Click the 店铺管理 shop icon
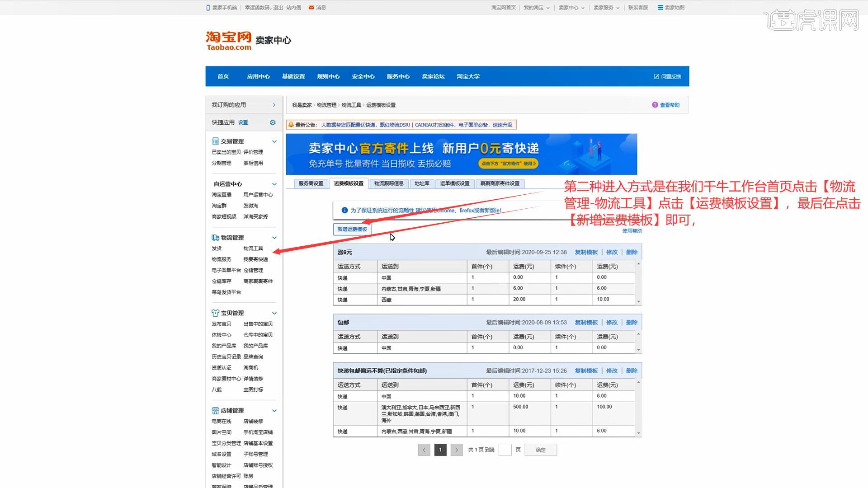The height and width of the screenshot is (488, 868). coord(215,411)
